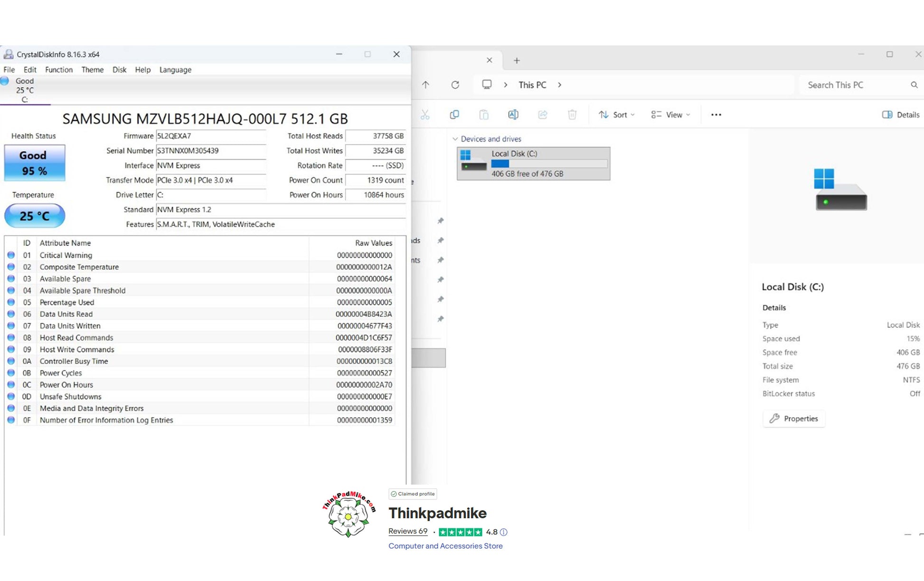Click the Properties button for Local Disk
924x581 pixels.
point(794,419)
